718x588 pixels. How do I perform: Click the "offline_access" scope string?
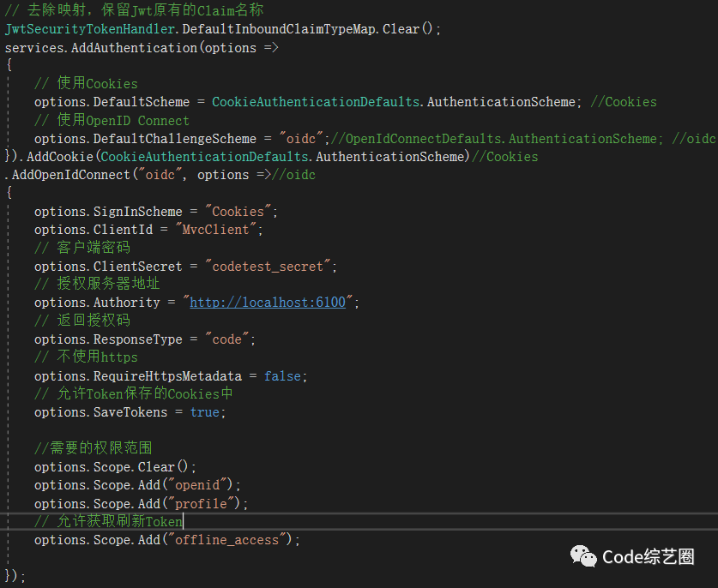[226, 540]
